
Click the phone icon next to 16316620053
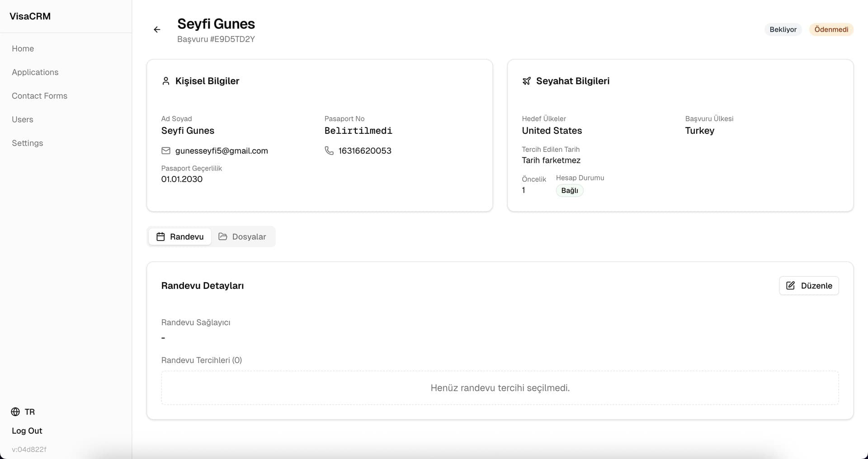point(329,151)
